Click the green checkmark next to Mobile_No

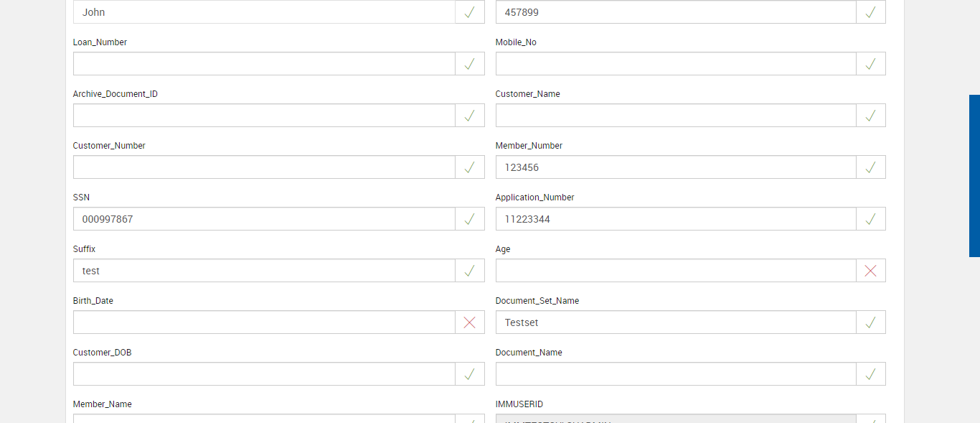point(870,64)
